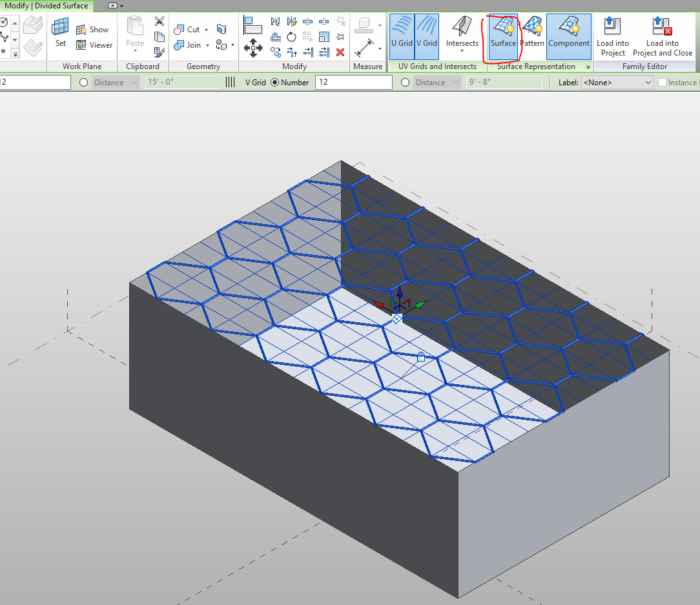700x605 pixels.
Task: Toggle Surface representation display
Action: pos(503,36)
